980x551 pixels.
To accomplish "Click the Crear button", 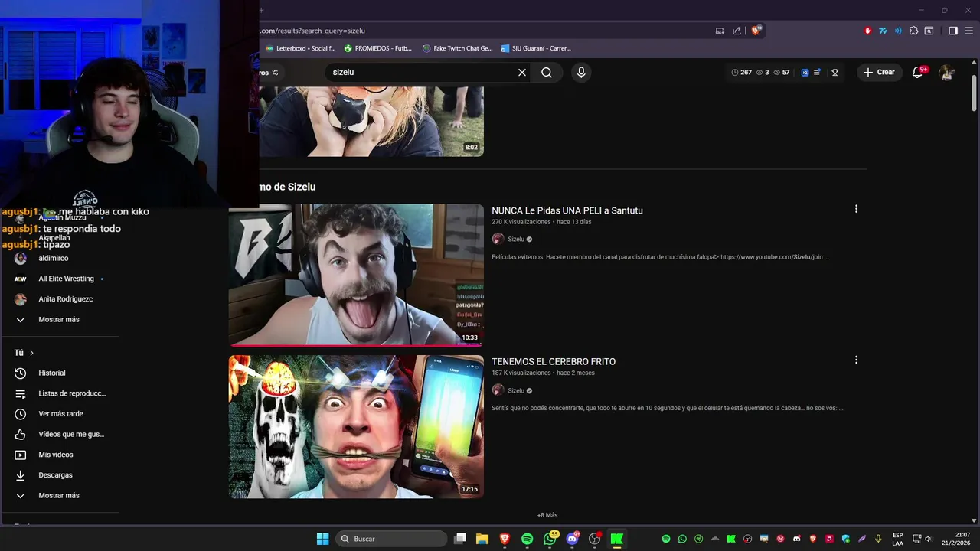I will coord(878,72).
